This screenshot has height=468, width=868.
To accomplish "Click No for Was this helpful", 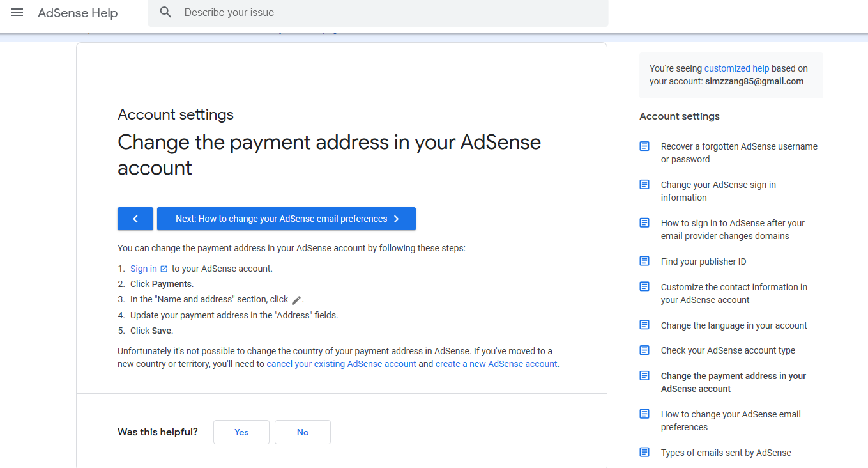I will [x=303, y=432].
